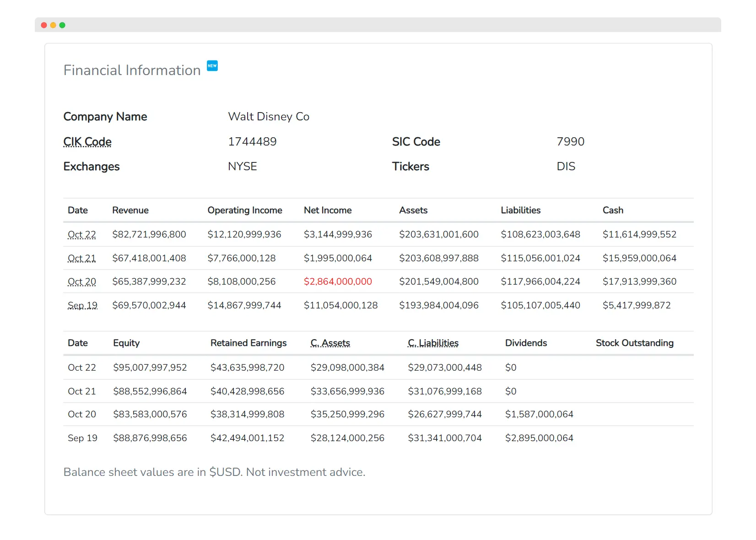This screenshot has width=756, height=540.
Task: Select retained earnings $43,635,998,720
Action: (x=248, y=367)
